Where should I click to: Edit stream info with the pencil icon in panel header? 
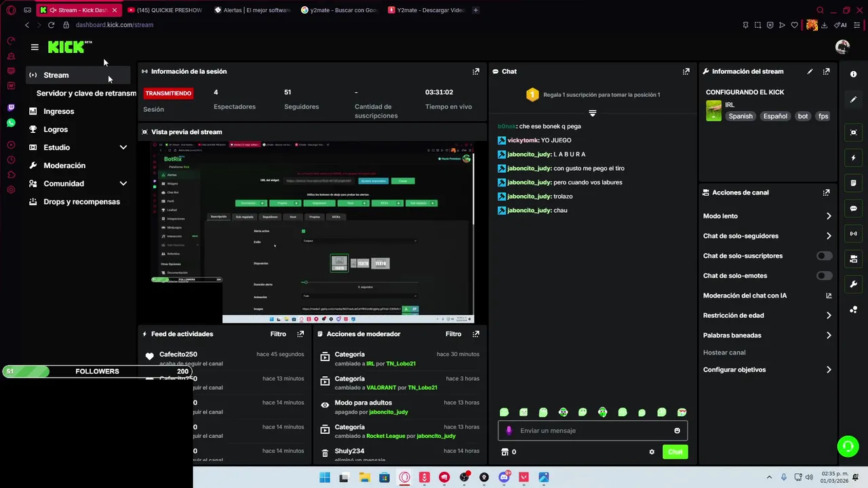(810, 71)
